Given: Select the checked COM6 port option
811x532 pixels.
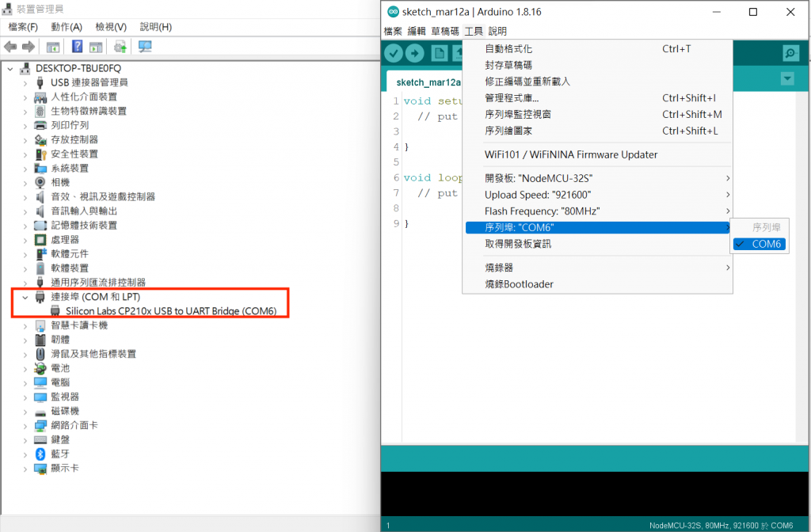Looking at the screenshot, I should point(760,244).
